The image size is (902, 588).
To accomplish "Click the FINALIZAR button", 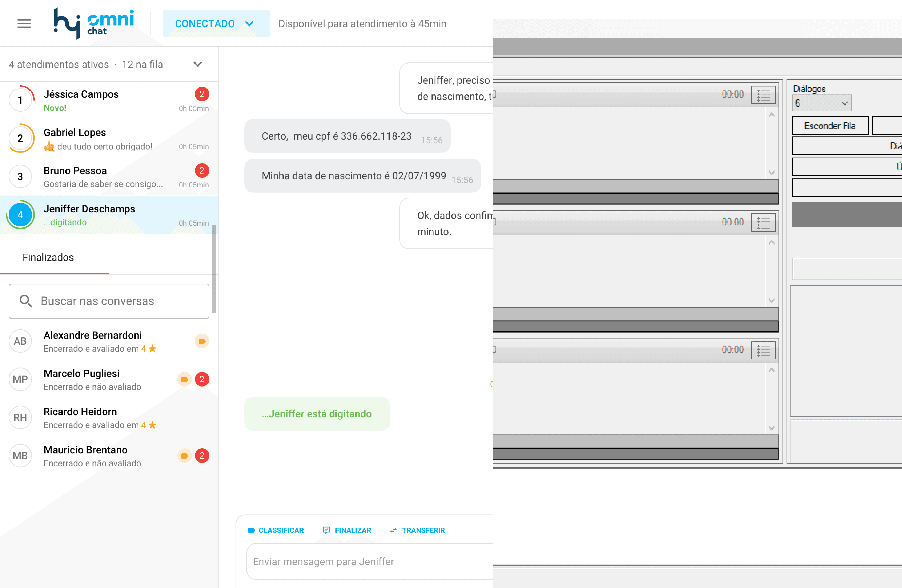I will [347, 530].
